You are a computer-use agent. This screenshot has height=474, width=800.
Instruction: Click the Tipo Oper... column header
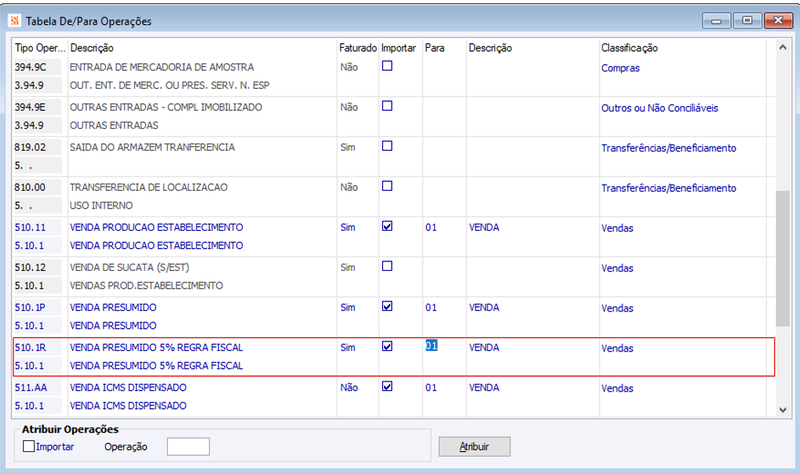(x=40, y=48)
